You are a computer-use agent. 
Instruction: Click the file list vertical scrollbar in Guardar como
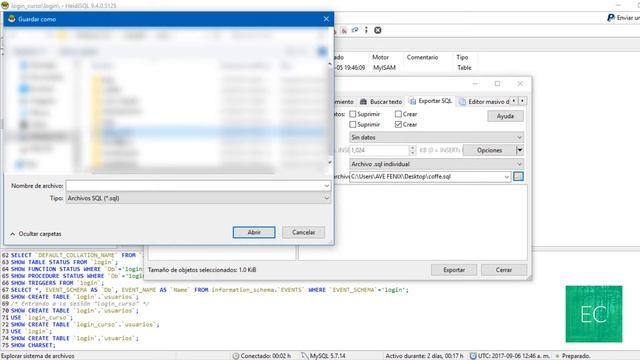pyautogui.click(x=330, y=113)
